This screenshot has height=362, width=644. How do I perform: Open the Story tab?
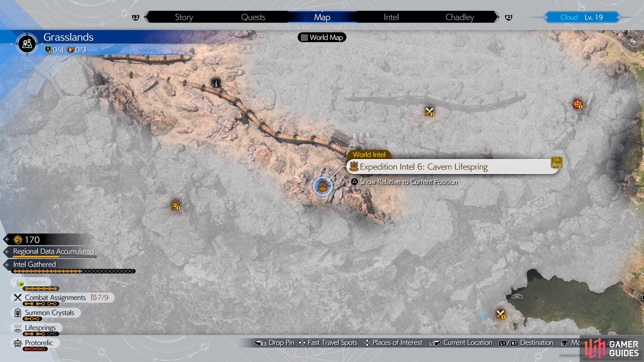[x=184, y=17]
